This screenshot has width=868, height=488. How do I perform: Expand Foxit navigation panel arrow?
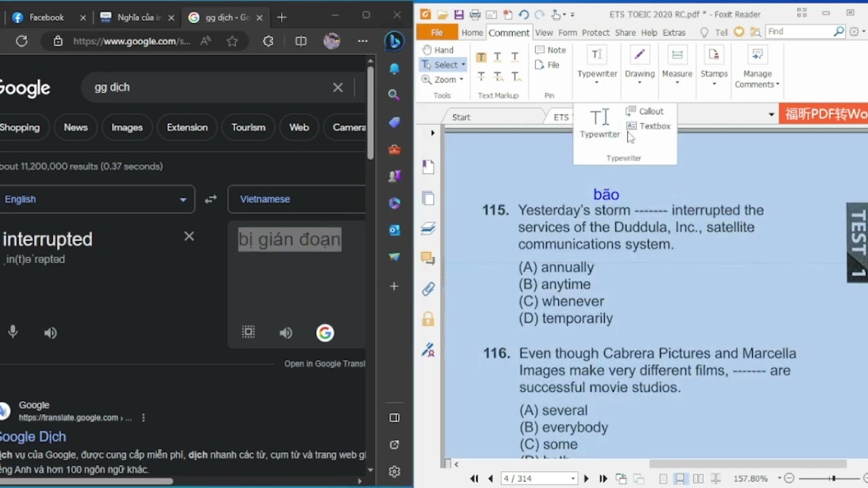[433, 133]
